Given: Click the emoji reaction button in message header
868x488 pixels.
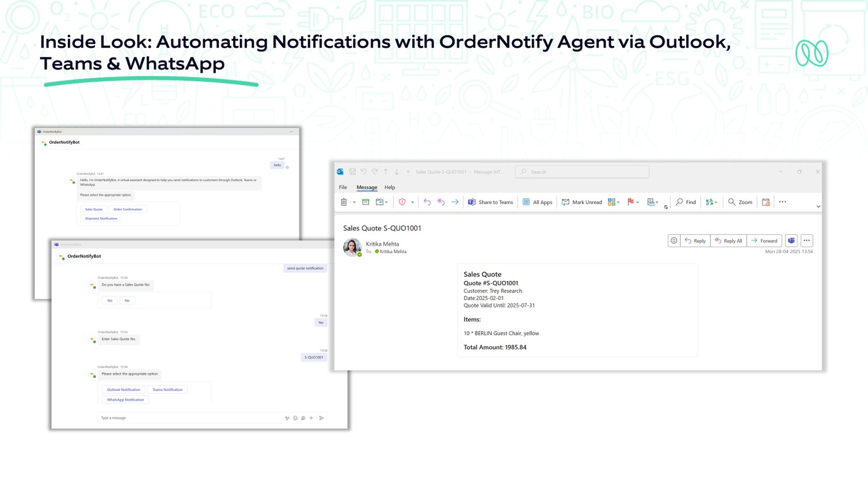Looking at the screenshot, I should point(674,241).
